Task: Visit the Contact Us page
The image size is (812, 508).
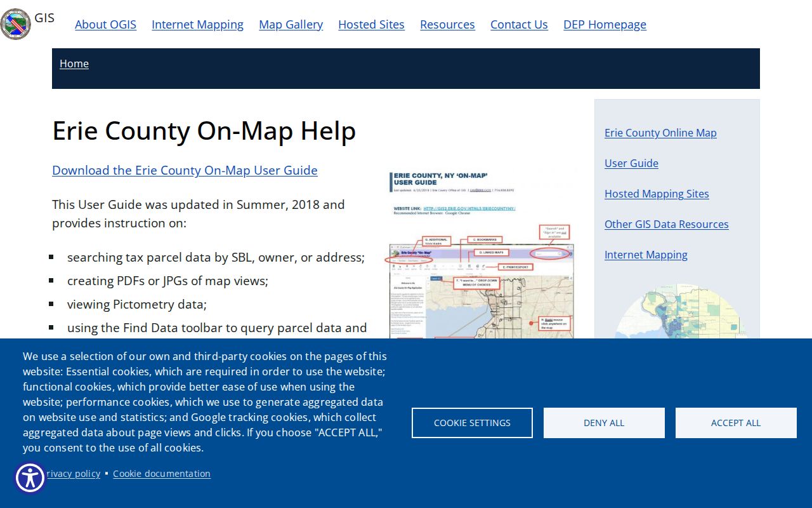Action: coord(519,24)
